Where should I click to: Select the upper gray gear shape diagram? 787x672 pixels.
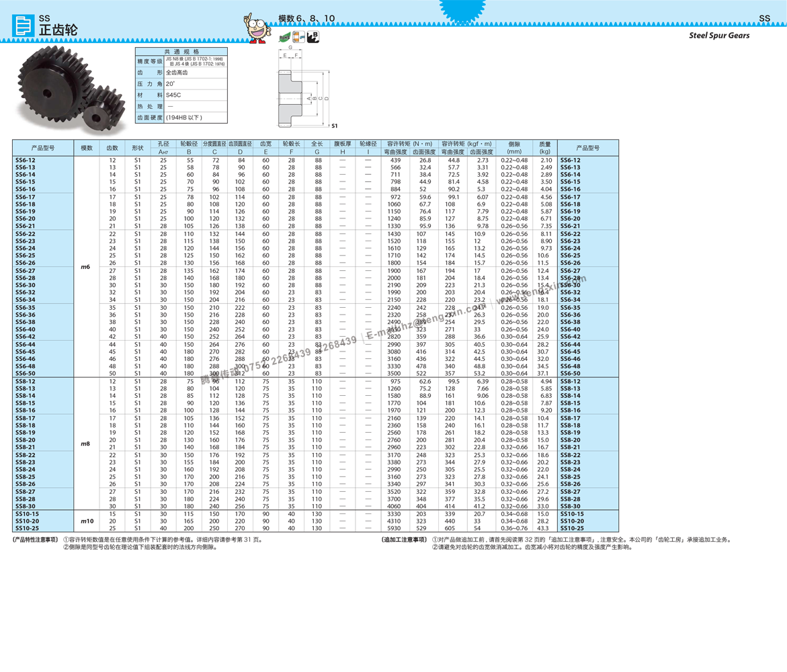coord(290,84)
